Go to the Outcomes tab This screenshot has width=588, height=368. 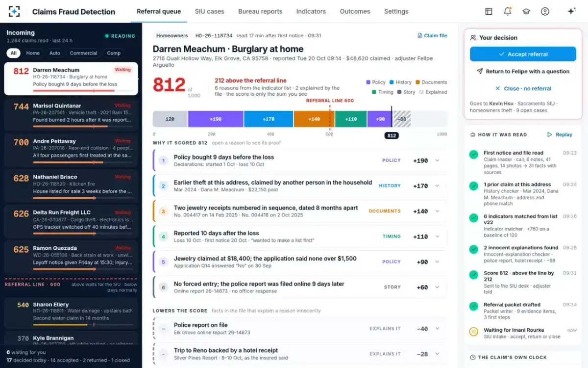pos(355,11)
